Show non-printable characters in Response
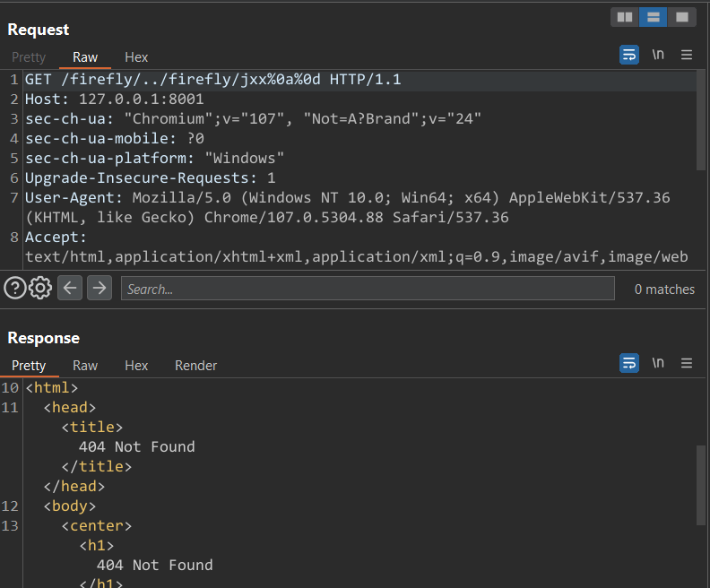This screenshot has height=588, width=710. click(658, 363)
